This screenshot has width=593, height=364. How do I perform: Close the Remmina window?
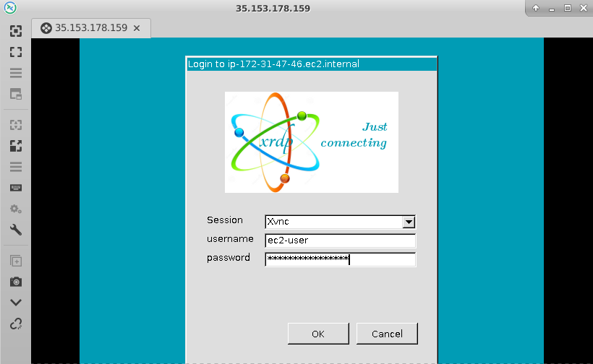[584, 8]
